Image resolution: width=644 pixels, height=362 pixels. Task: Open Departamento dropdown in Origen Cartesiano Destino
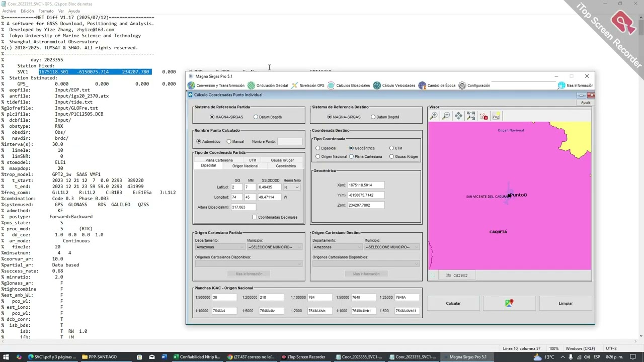pos(338,247)
